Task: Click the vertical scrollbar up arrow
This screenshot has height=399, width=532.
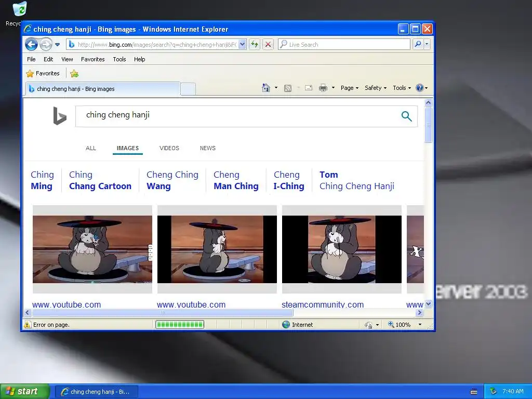Action: coord(428,102)
